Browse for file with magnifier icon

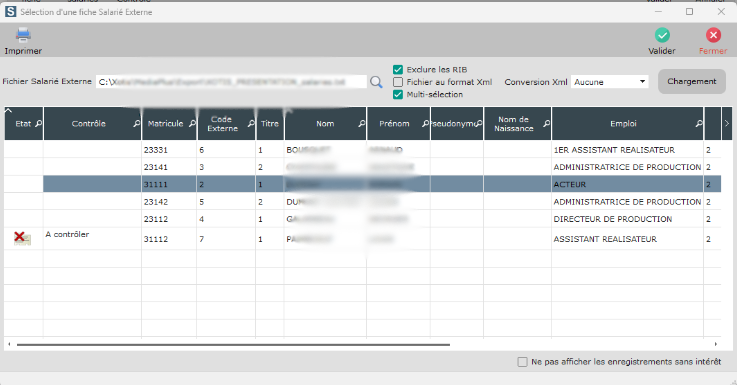[x=376, y=82]
